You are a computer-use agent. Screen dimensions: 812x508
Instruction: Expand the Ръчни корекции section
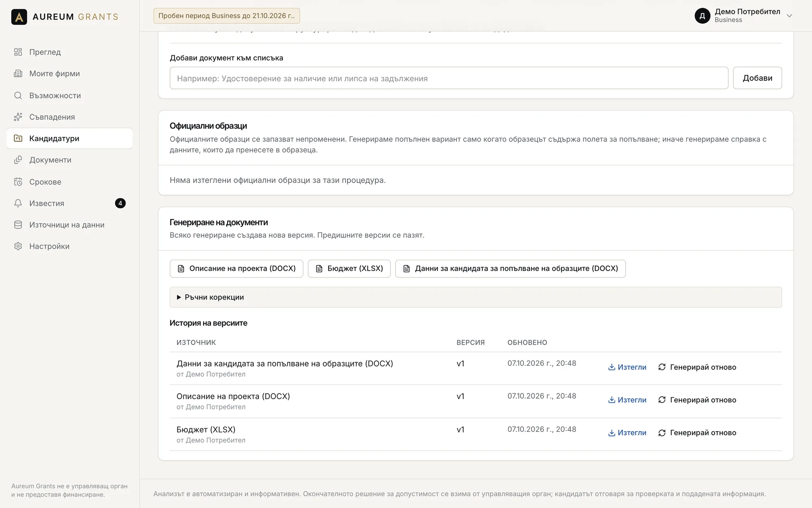(475, 297)
